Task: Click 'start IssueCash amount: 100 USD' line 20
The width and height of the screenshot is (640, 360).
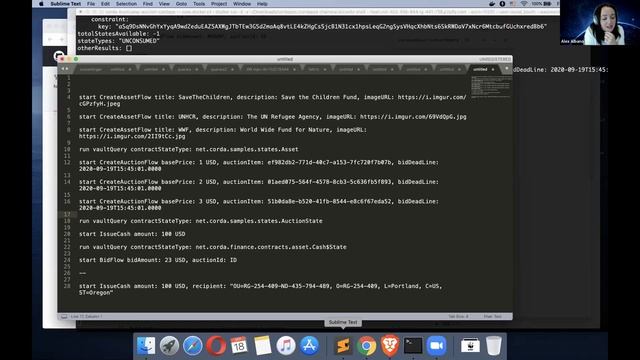Action: coord(132,234)
